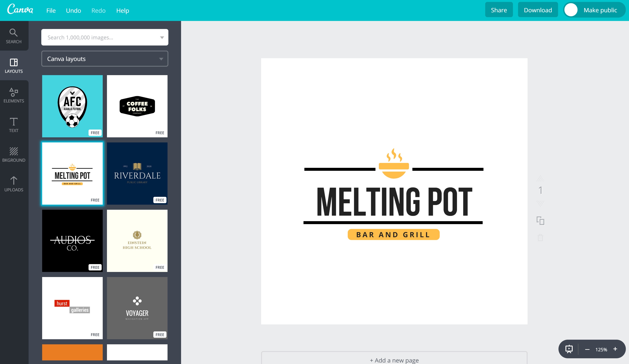The width and height of the screenshot is (629, 364).
Task: Select the AFC Aguila Futbol free template
Action: coord(72,106)
